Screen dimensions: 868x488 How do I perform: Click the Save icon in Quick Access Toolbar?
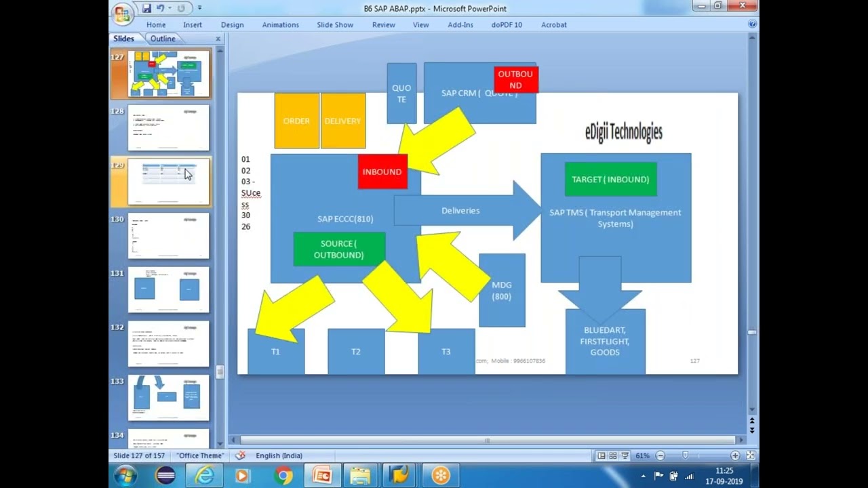point(146,8)
